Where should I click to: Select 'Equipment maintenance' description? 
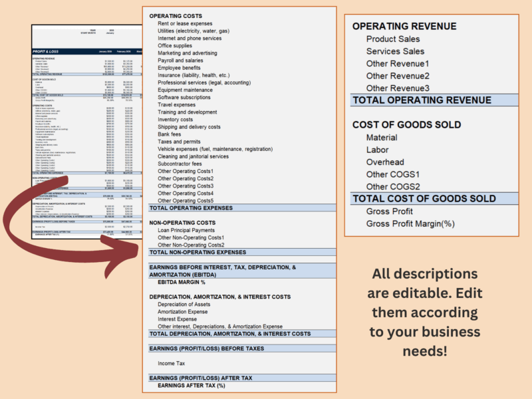click(x=185, y=90)
